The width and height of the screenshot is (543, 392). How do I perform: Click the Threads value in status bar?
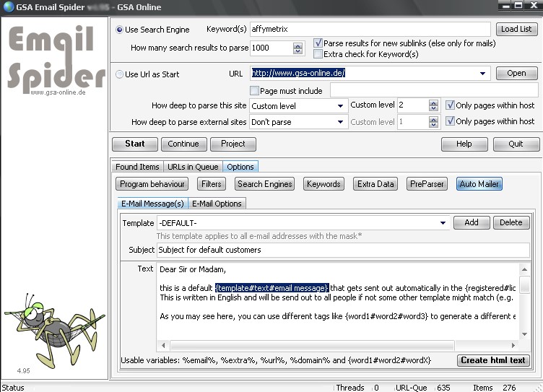376,388
